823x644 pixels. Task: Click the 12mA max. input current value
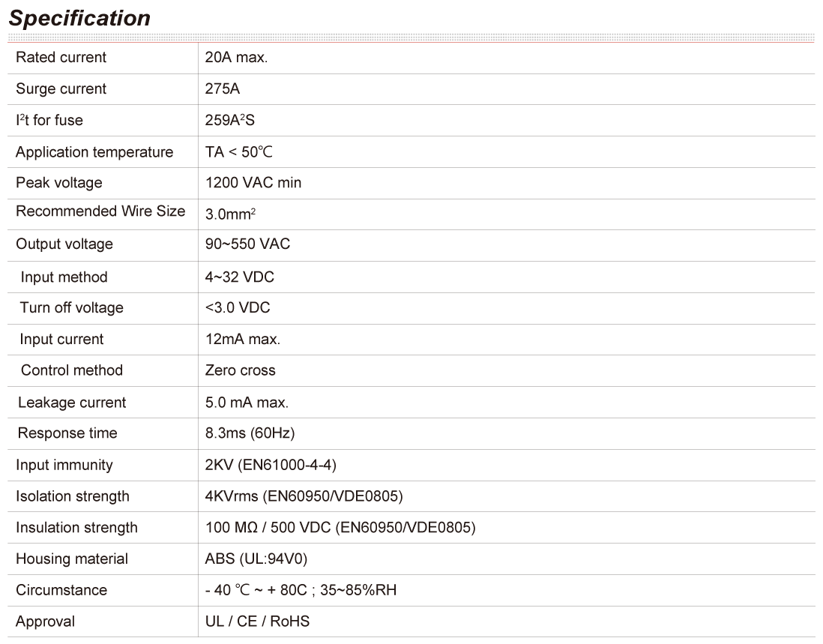coord(242,340)
